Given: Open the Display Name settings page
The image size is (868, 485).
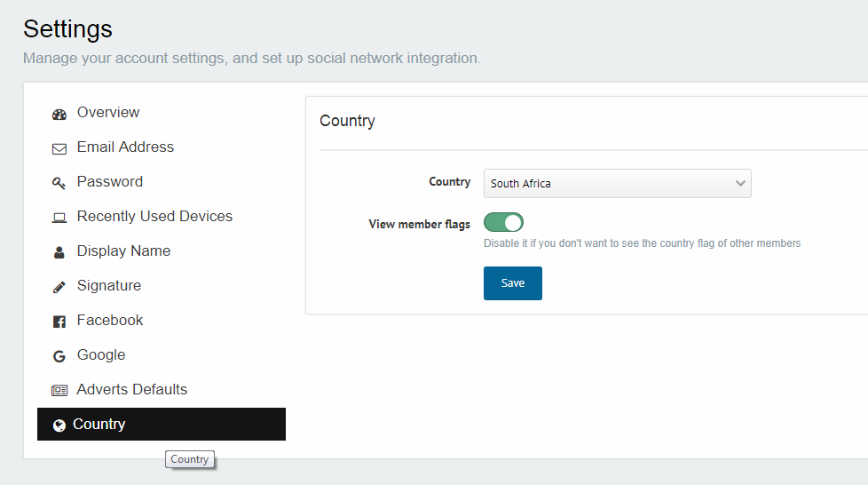Looking at the screenshot, I should tap(123, 251).
